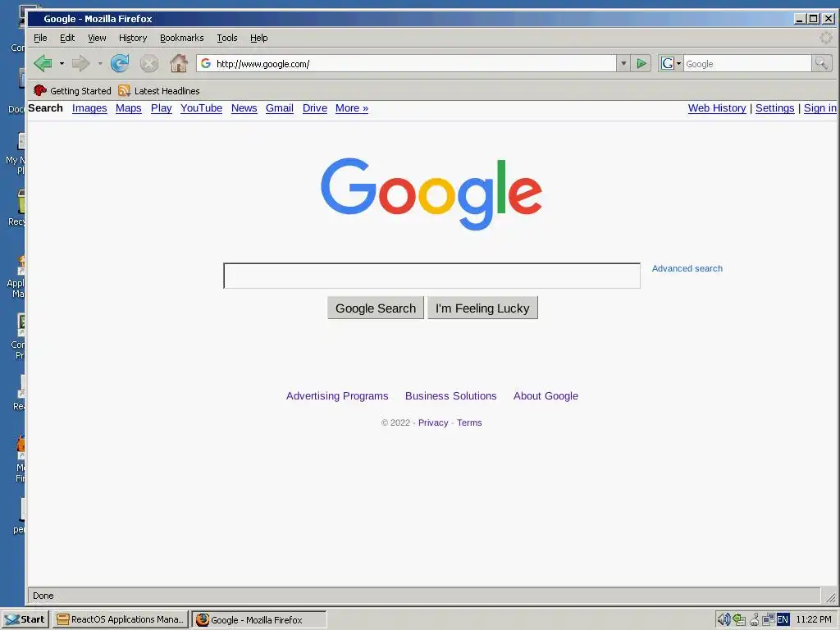Click the Done status bar text
Image resolution: width=840 pixels, height=630 pixels.
coord(43,596)
